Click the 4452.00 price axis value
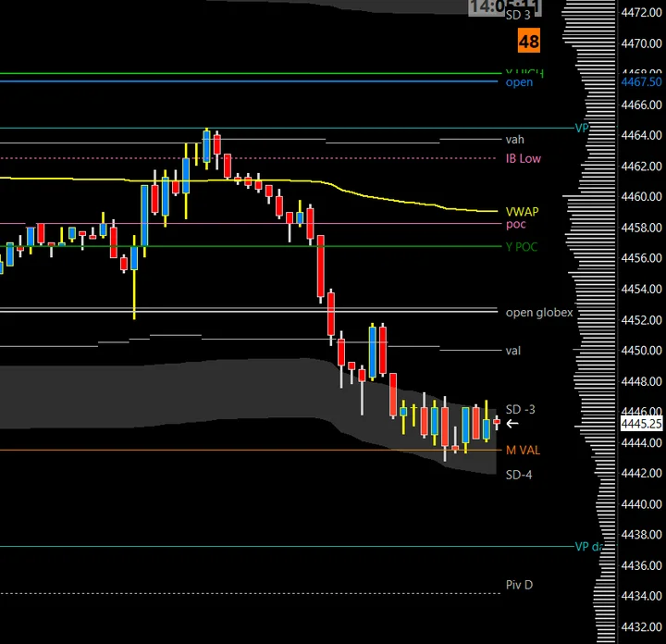Screen dimensions: 666x644 click(x=641, y=320)
